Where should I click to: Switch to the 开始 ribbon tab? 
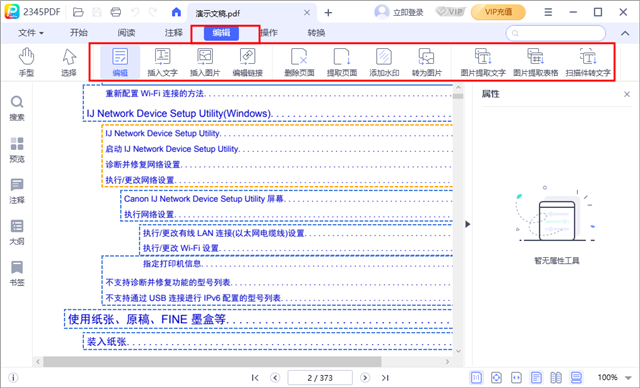(79, 33)
